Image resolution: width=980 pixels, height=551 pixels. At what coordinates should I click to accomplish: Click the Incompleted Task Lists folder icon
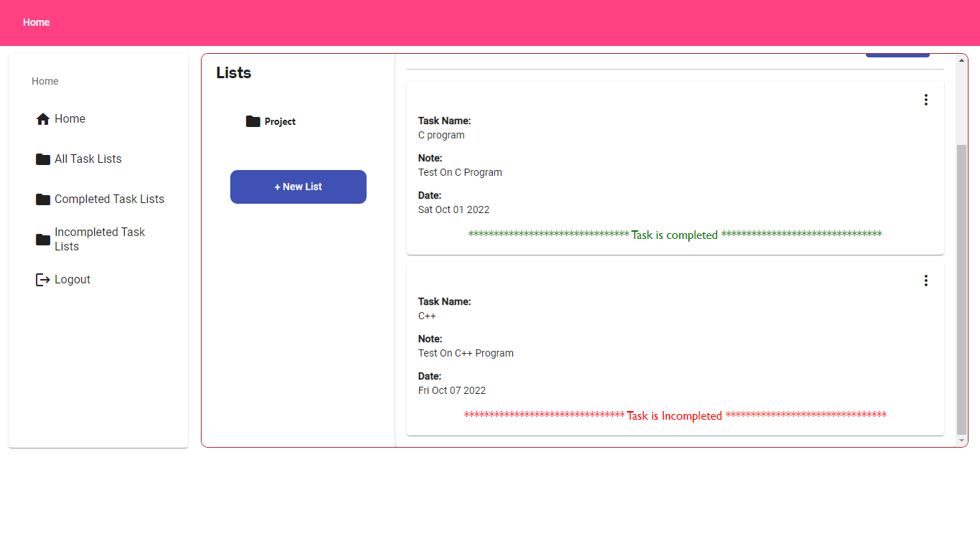pyautogui.click(x=42, y=239)
